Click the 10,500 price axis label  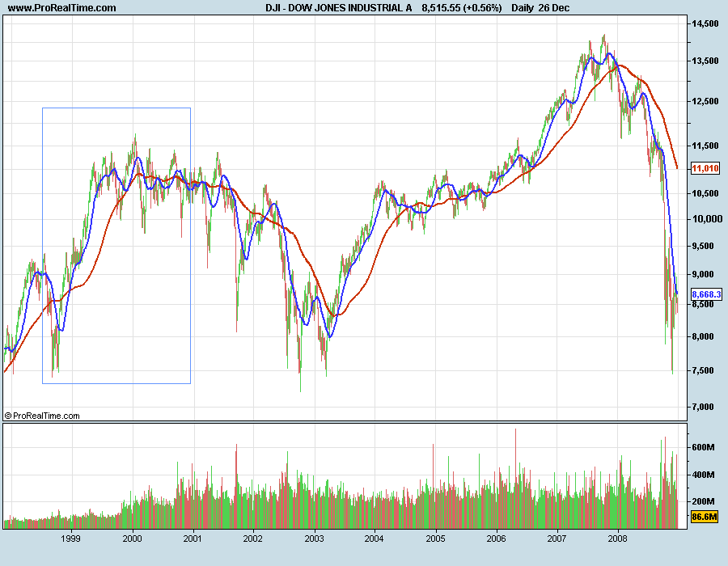(705, 193)
